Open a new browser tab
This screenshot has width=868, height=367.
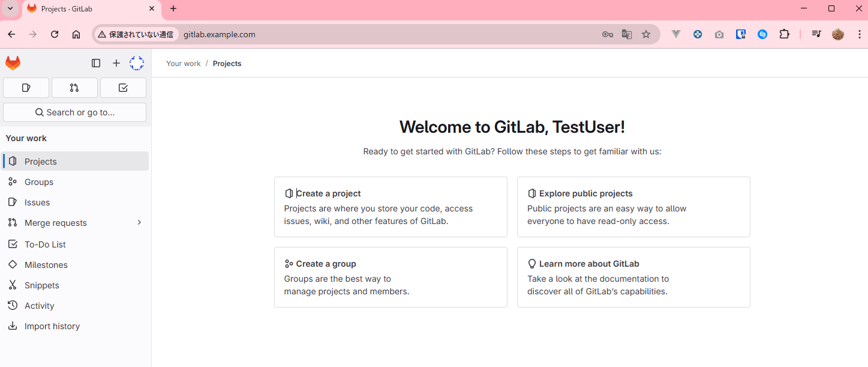coord(173,8)
